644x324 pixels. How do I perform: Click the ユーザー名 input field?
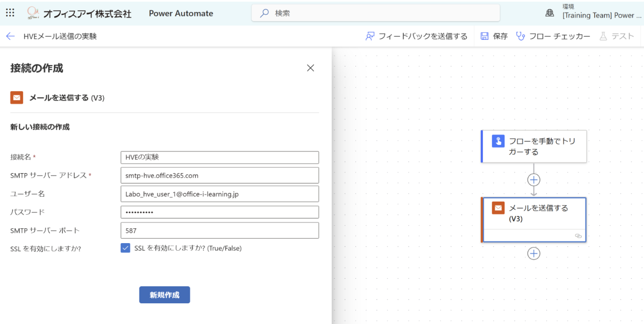[220, 194]
